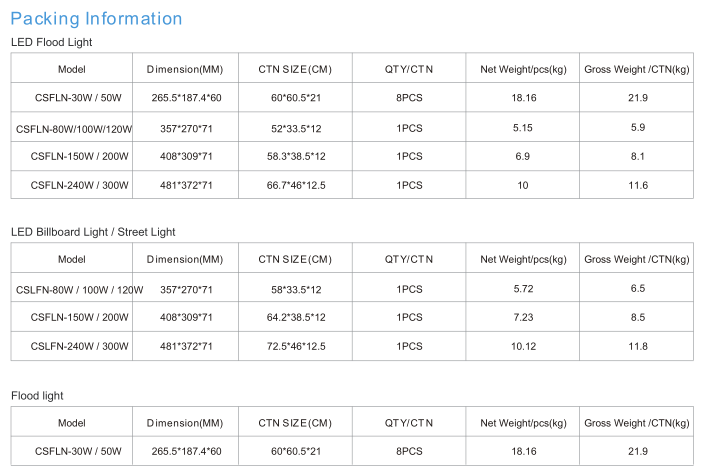Image resolution: width=702 pixels, height=471 pixels.
Task: Select the gross weight value 11.6
Action: [x=638, y=185]
